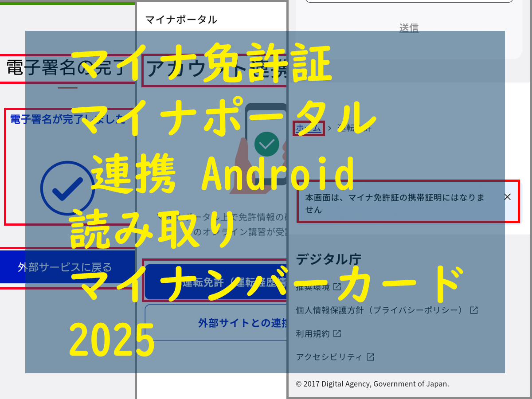Image resolution: width=532 pixels, height=399 pixels.
Task: Click the blue checkmark circle icon
Action: tap(67, 188)
